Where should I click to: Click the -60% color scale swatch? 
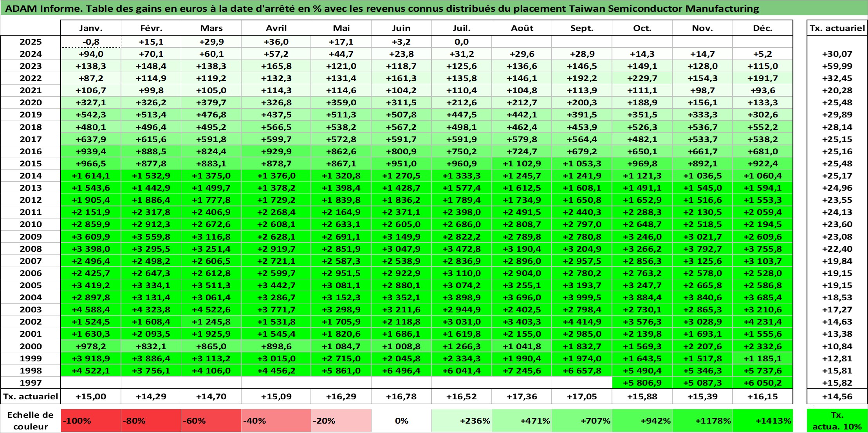point(211,421)
